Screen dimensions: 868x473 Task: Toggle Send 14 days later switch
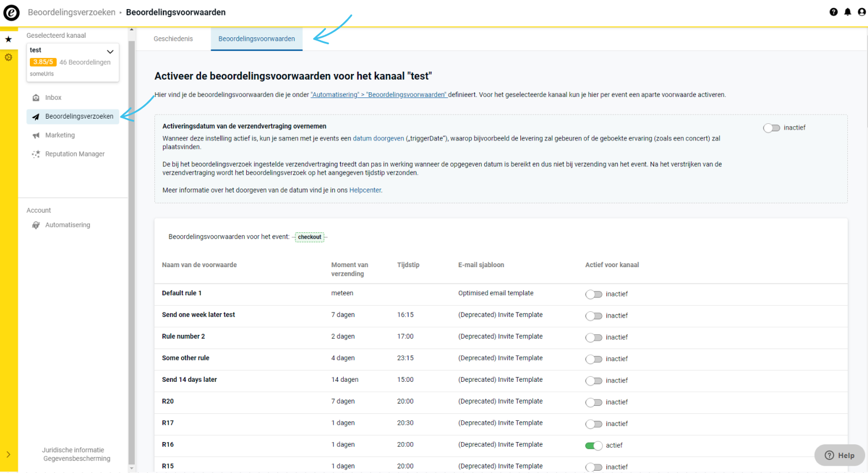594,381
